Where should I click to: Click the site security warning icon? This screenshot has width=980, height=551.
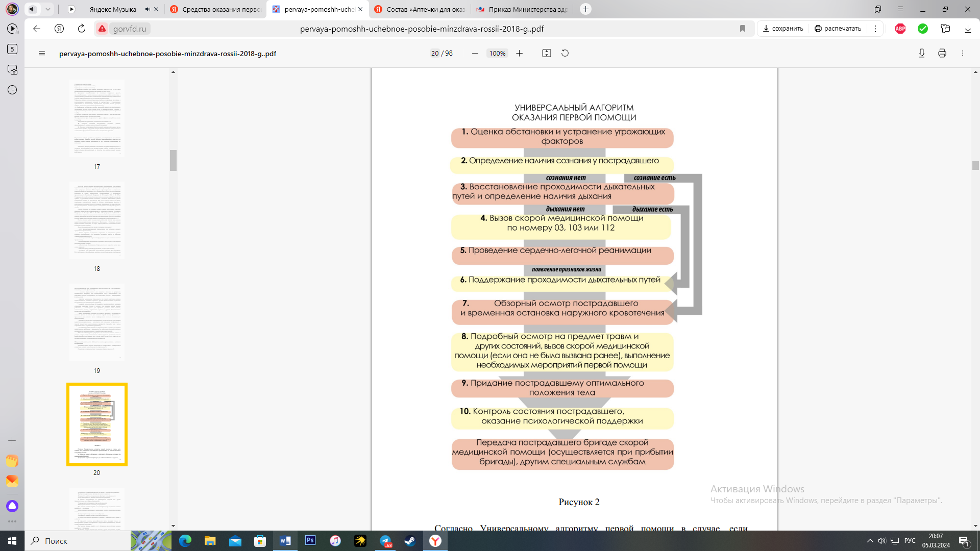pyautogui.click(x=102, y=29)
